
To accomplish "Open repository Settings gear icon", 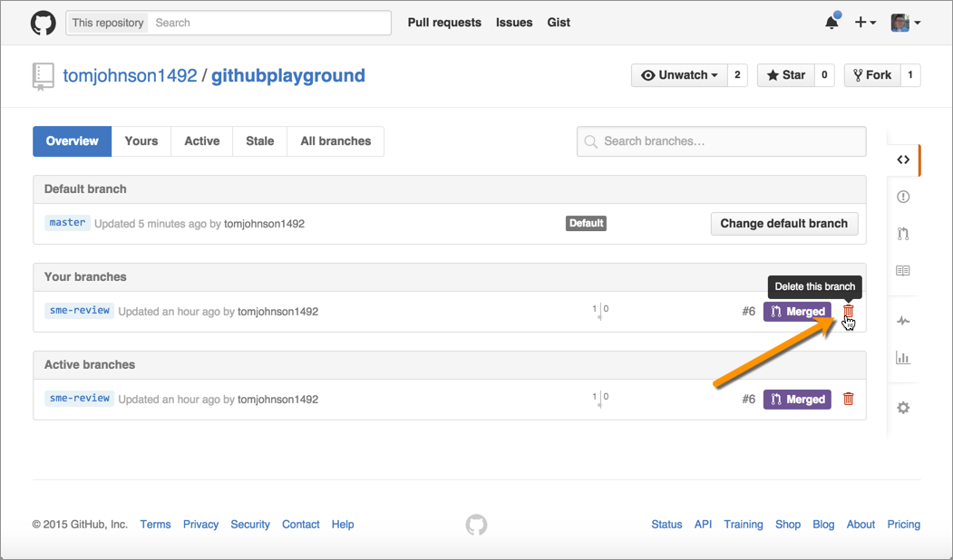I will click(x=903, y=408).
